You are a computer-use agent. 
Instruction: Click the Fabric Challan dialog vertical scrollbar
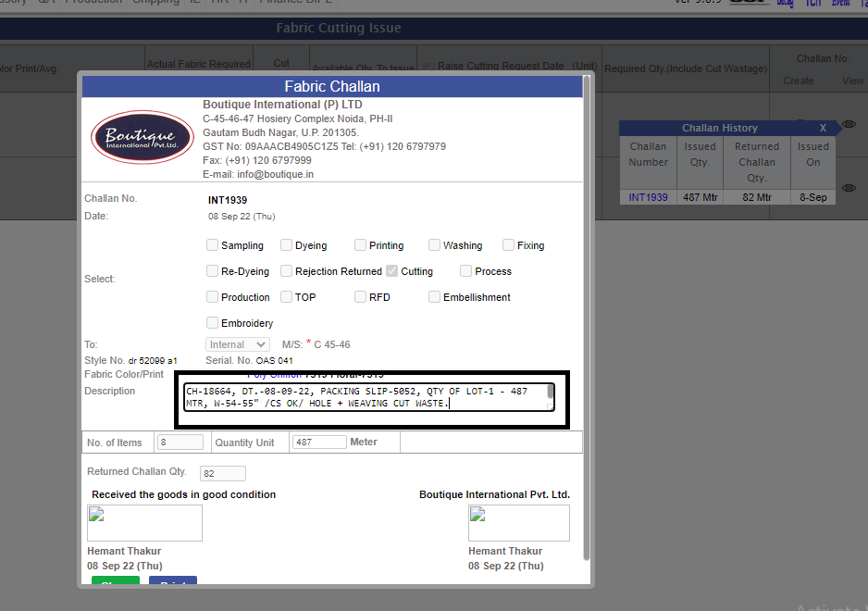[587, 318]
